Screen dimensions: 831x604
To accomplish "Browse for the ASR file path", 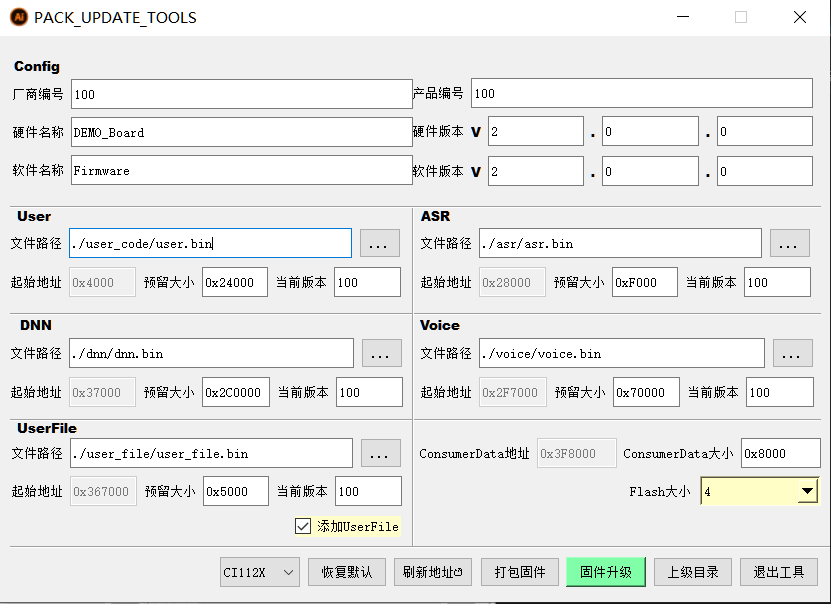I will click(790, 243).
